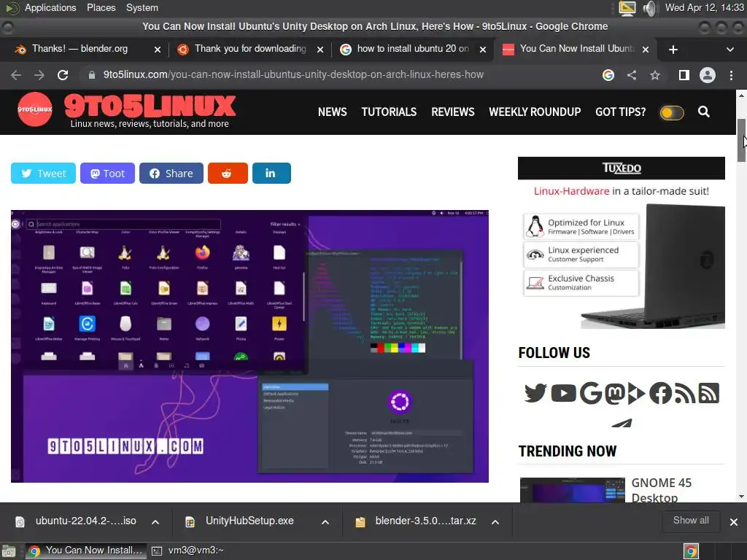Click the clock Wed Apr 12
The height and width of the screenshot is (560, 747).
coord(704,7)
